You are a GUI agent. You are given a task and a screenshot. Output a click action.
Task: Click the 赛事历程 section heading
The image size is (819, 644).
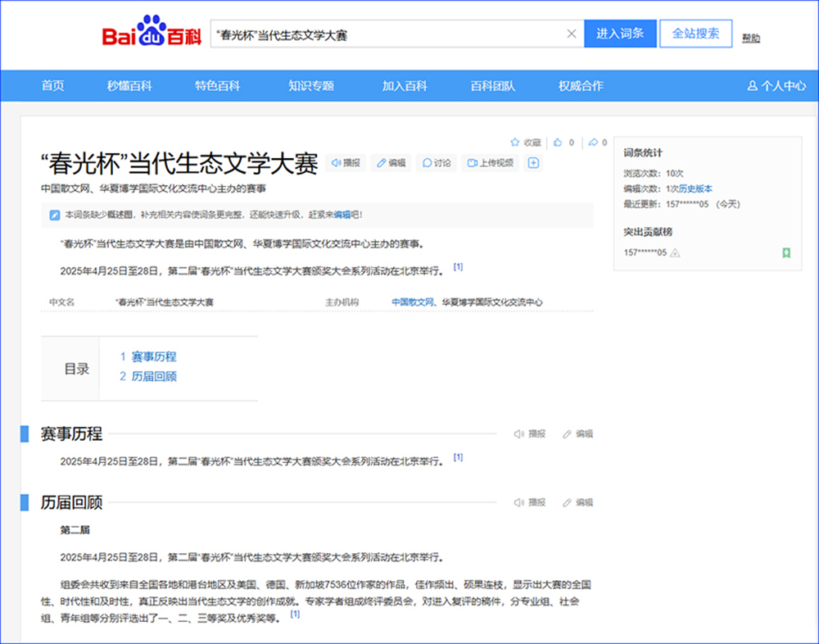coord(71,434)
